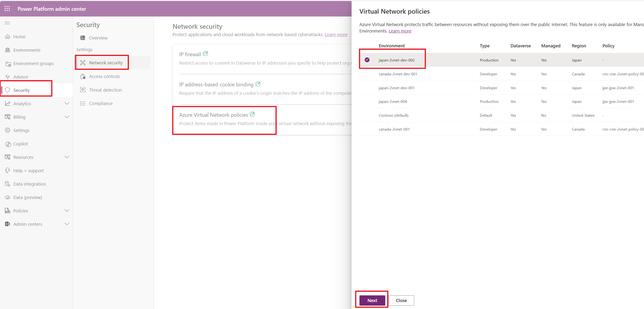Image resolution: width=644 pixels, height=309 pixels.
Task: Expand the Admin centers chevron
Action: [x=67, y=224]
